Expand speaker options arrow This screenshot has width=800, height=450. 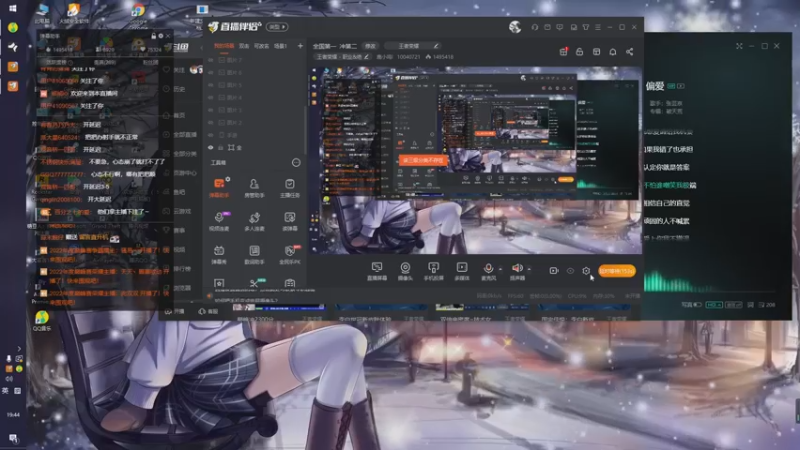(x=529, y=269)
